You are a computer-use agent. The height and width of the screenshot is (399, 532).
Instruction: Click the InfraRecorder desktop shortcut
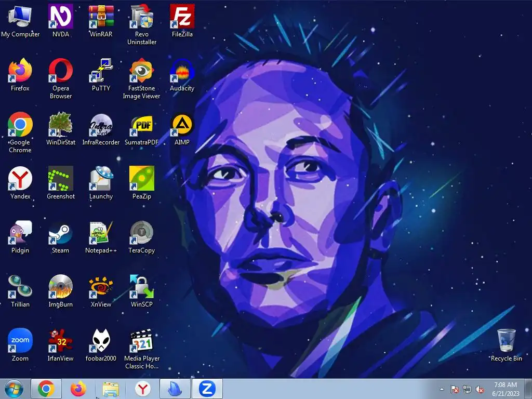click(101, 124)
